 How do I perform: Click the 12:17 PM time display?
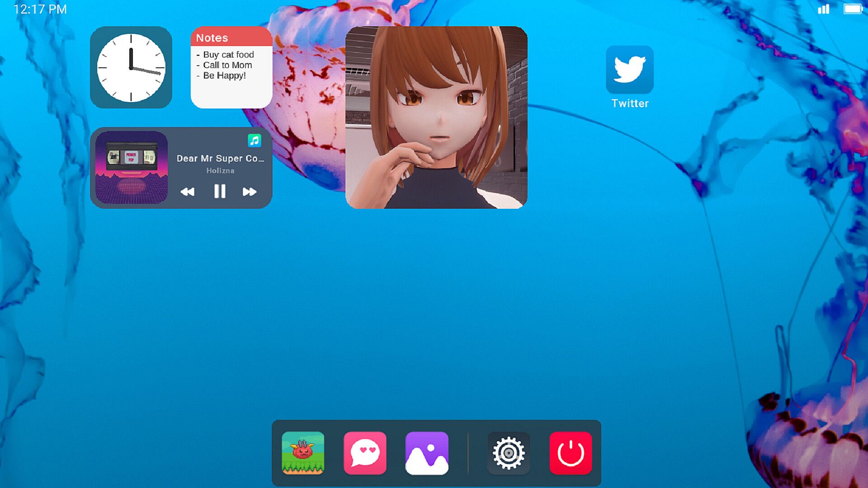tap(40, 9)
